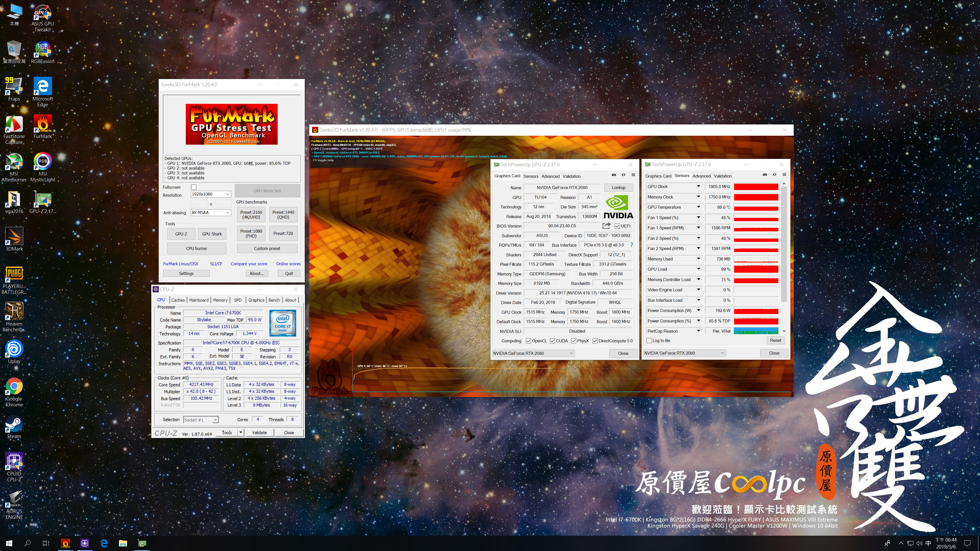
Task: Expand PerfCap Reason sensor dropdown arrow
Action: coord(699,331)
